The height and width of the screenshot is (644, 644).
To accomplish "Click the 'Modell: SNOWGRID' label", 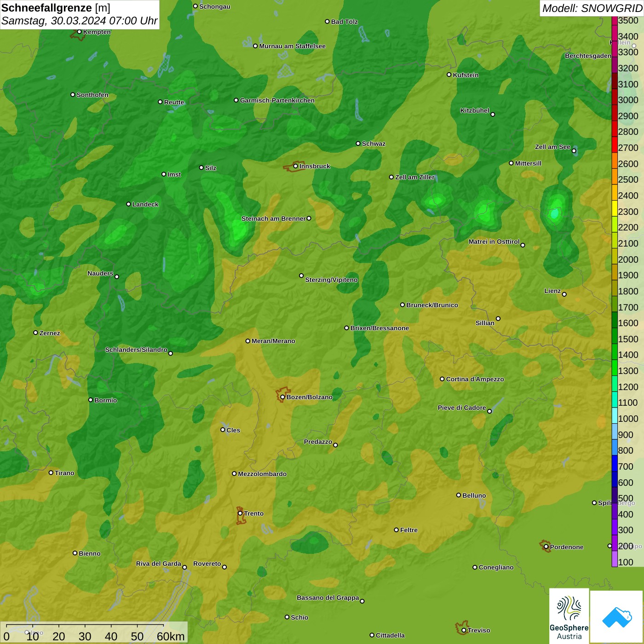I will click(x=592, y=8).
